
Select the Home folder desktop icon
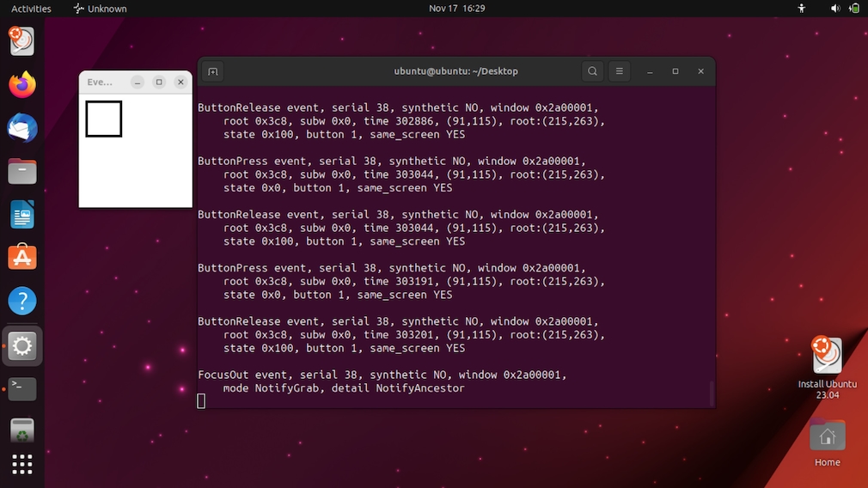point(827,443)
